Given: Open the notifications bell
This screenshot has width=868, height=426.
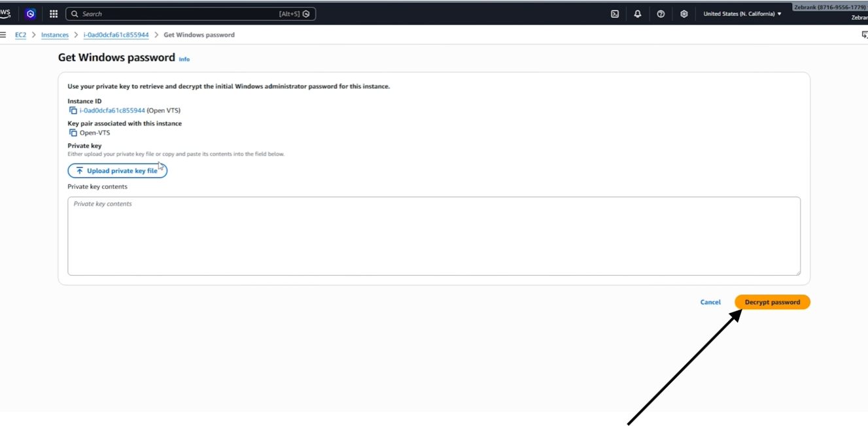Looking at the screenshot, I should point(638,14).
